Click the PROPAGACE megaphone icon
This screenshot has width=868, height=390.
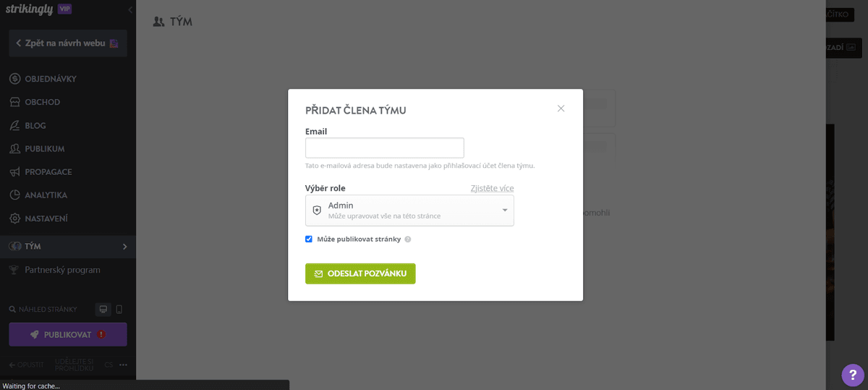point(14,172)
